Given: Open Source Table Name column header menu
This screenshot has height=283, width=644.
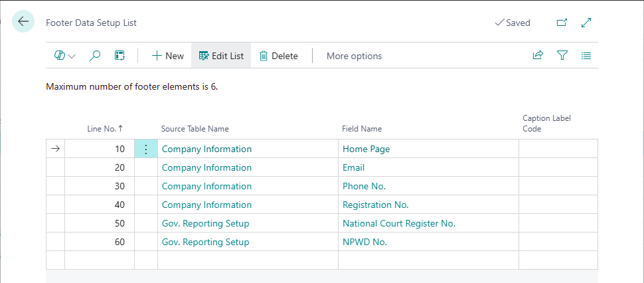Looking at the screenshot, I should tap(195, 129).
